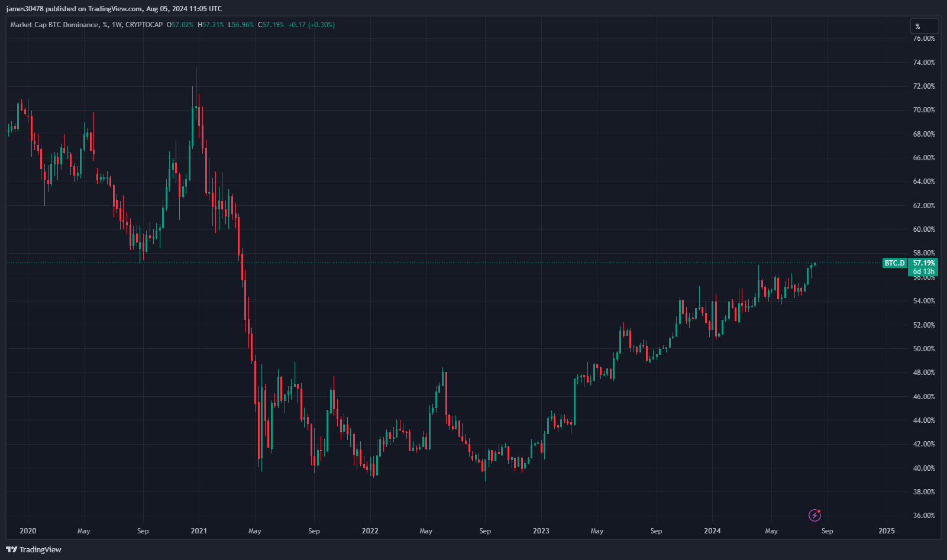This screenshot has height=560, width=947.
Task: Click the BTC.D symbol tag on the price scale
Action: pos(894,263)
